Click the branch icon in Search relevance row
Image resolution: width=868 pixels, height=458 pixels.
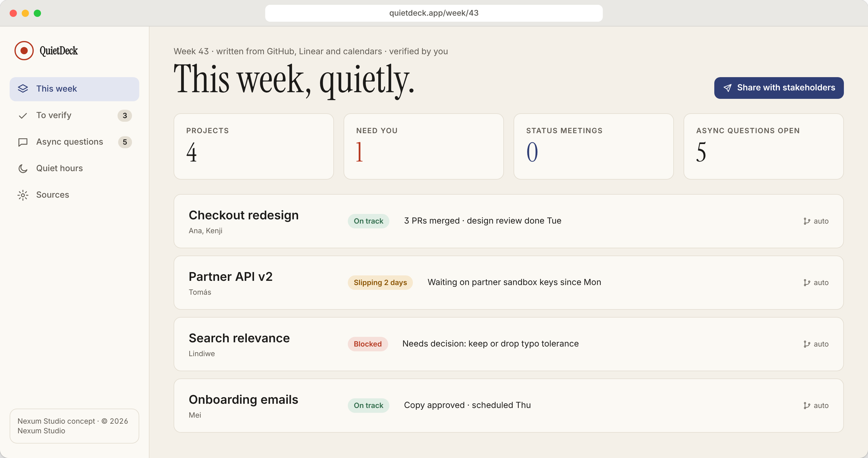click(x=807, y=344)
